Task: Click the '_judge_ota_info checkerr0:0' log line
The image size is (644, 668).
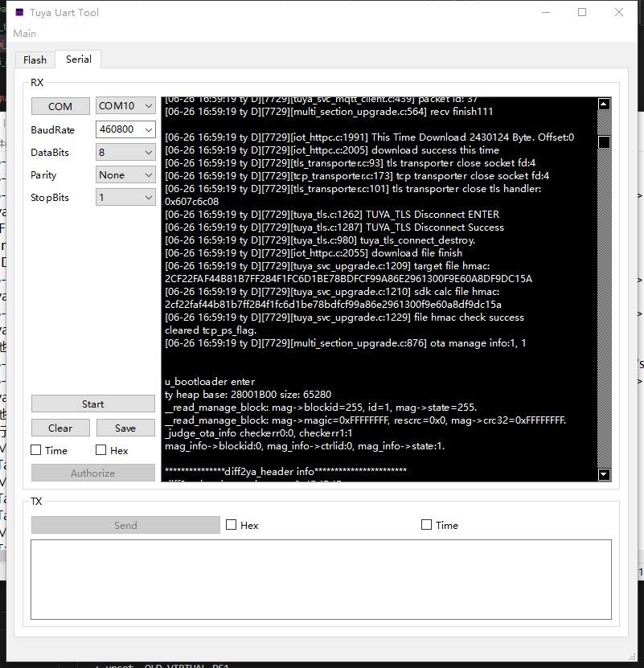Action: click(x=259, y=433)
